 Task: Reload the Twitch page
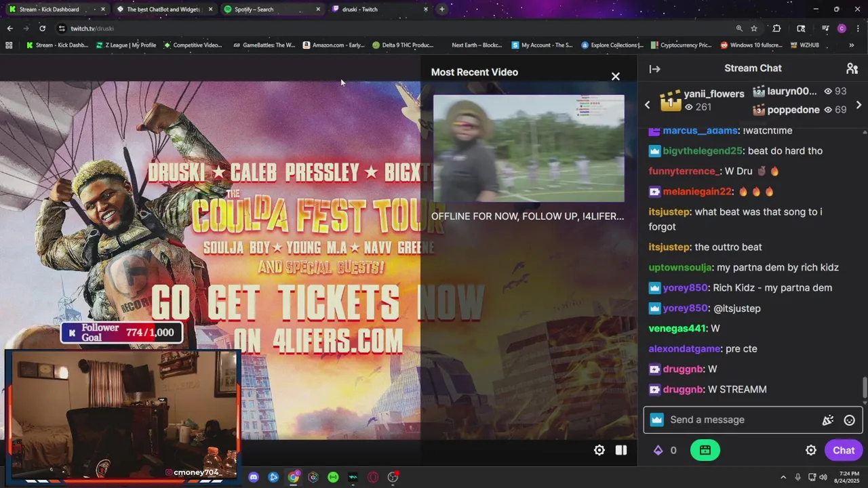click(x=42, y=28)
